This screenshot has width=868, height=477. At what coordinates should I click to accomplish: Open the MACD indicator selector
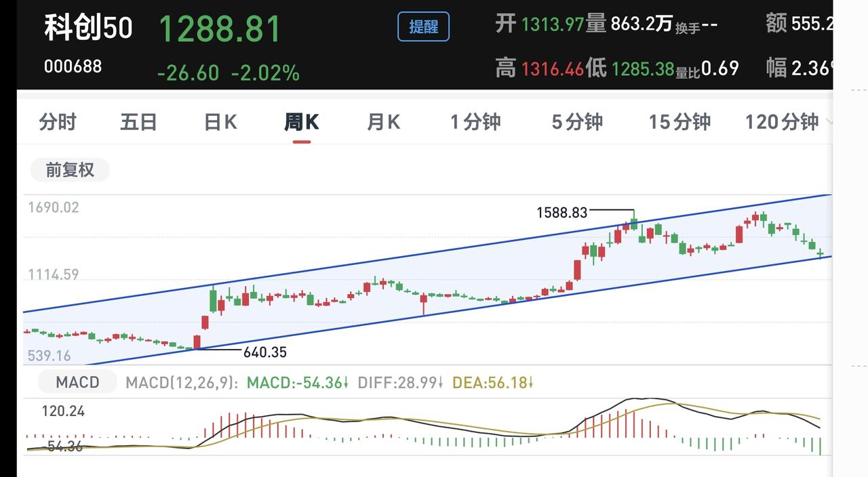(77, 382)
